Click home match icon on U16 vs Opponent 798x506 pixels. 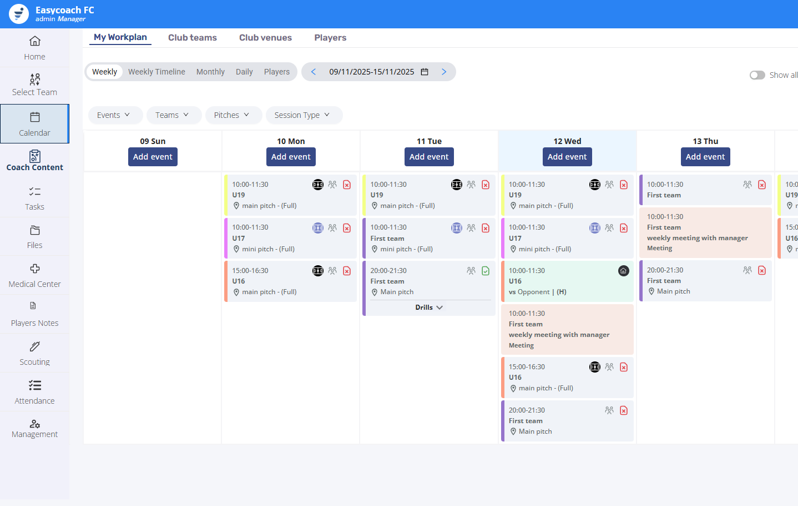(x=623, y=271)
